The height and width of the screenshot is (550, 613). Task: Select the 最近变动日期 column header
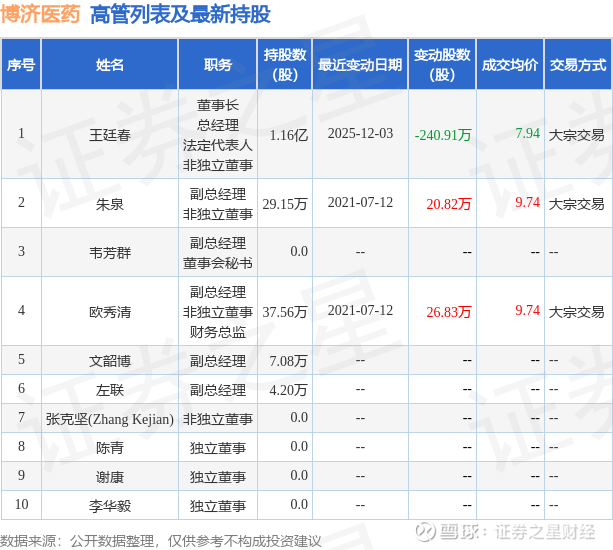point(360,64)
